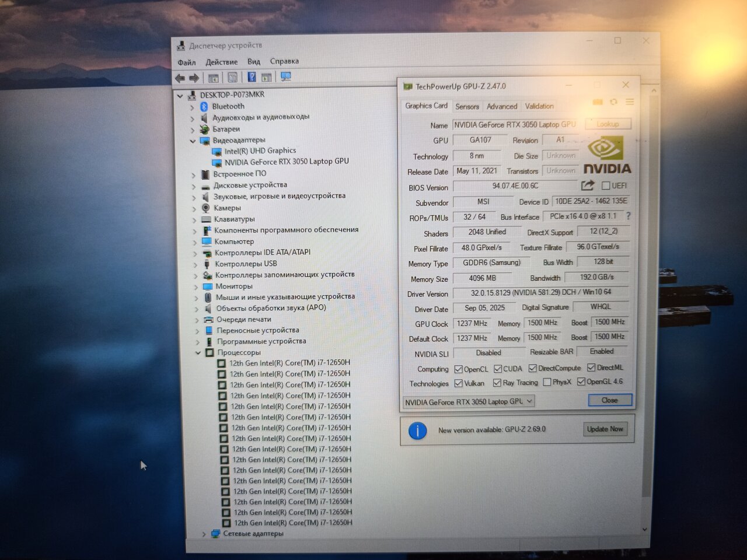This screenshot has width=747, height=560.
Task: Toggle the PhysX checkbox
Action: click(547, 382)
